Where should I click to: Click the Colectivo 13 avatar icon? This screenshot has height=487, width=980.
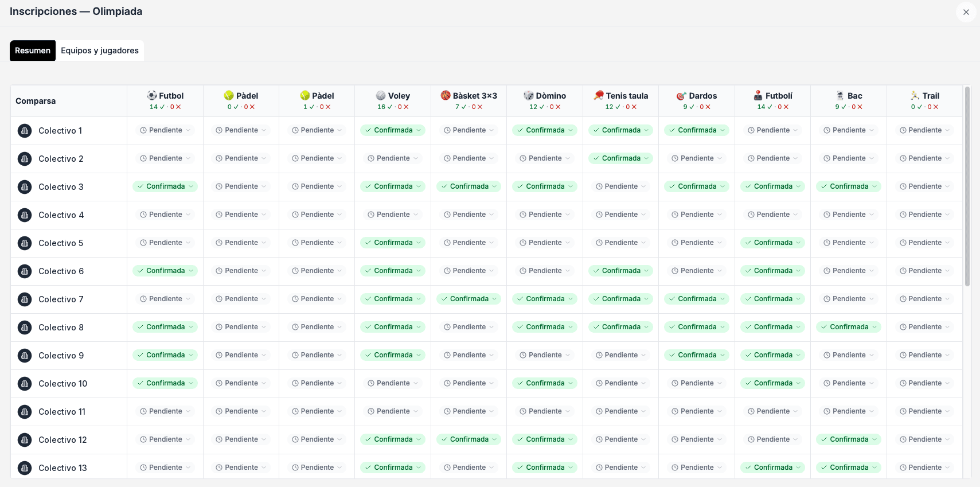point(25,468)
